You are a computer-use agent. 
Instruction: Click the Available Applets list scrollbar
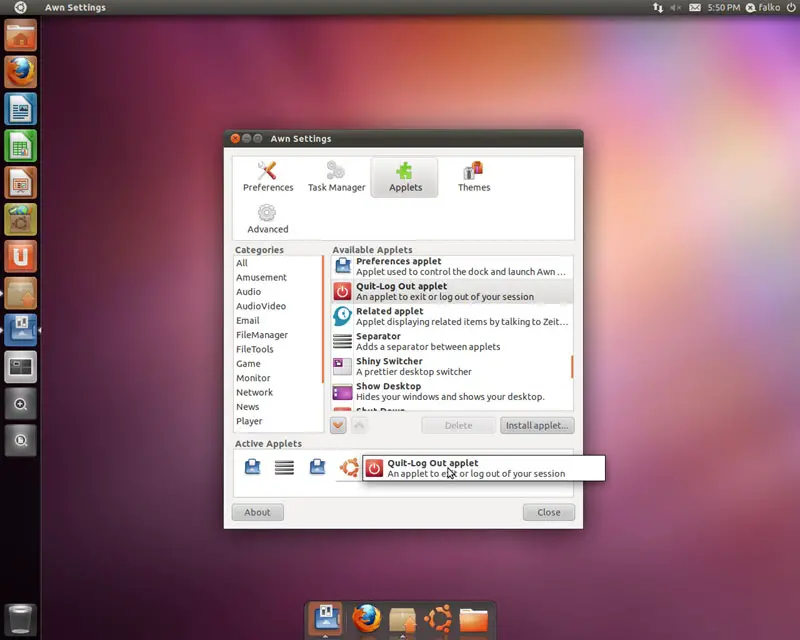point(572,366)
